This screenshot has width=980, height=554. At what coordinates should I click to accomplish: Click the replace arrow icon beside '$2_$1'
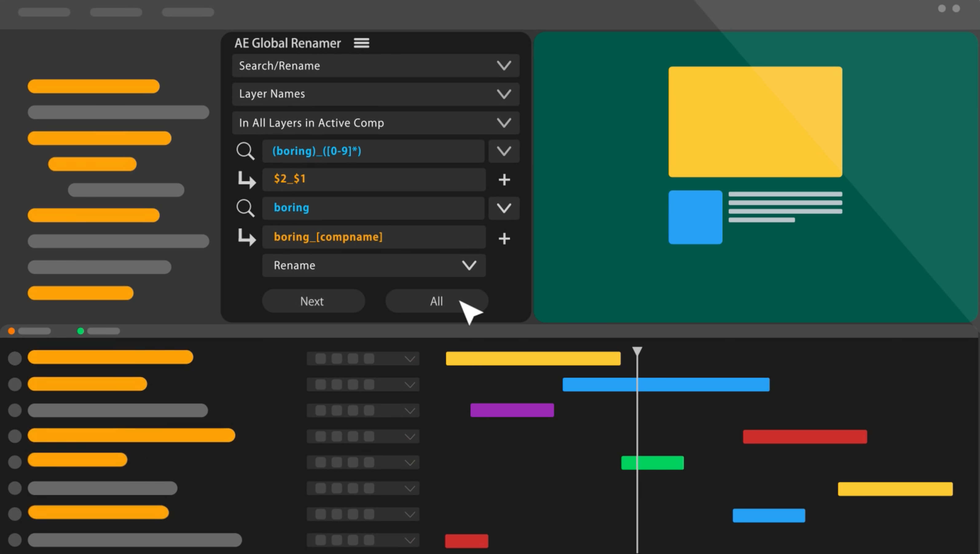(247, 180)
